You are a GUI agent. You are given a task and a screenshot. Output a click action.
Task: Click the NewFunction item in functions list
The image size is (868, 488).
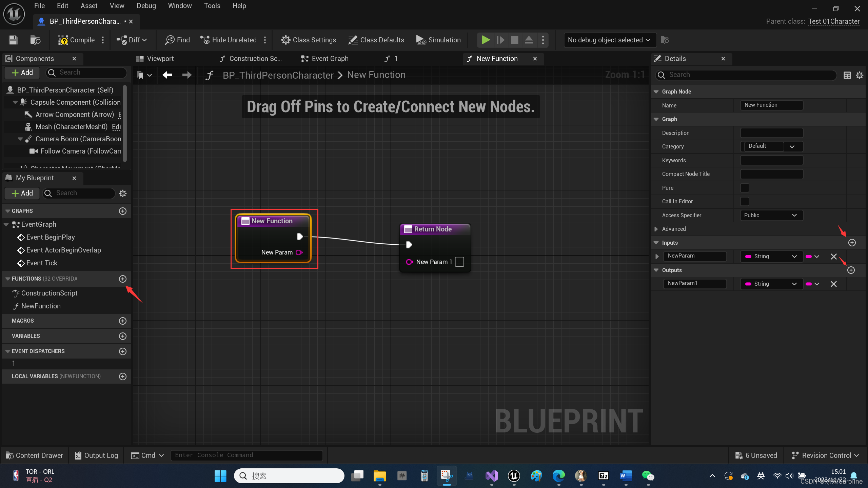point(41,306)
